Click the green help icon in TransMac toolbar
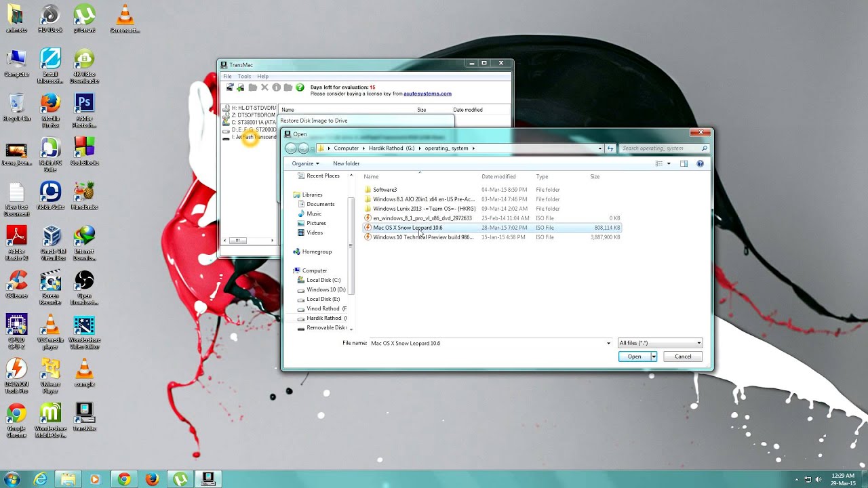Screen dimensions: 868x488 300,87
